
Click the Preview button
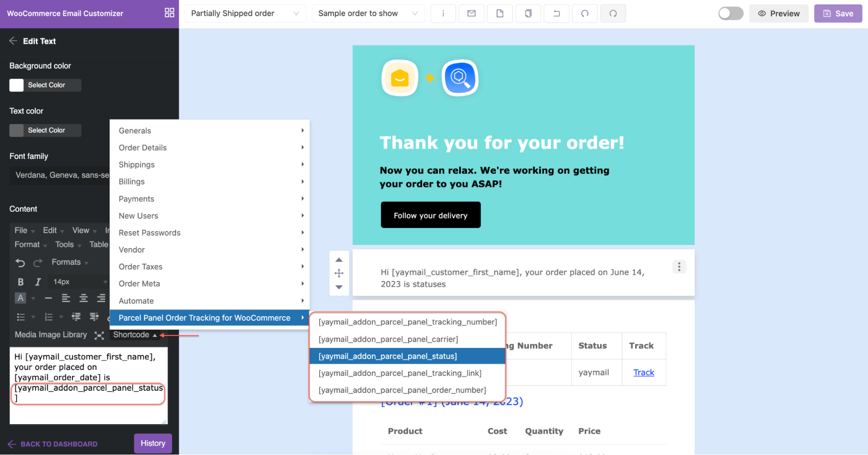click(779, 13)
